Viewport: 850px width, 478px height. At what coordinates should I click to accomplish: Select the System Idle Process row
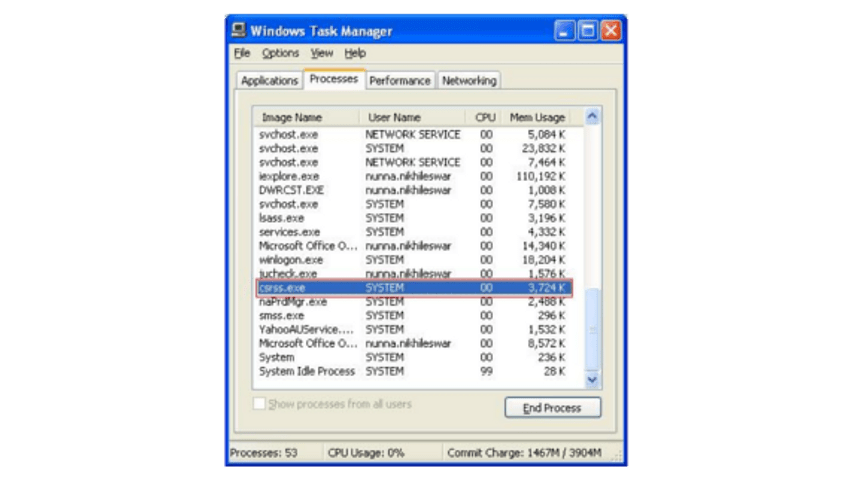coord(413,371)
